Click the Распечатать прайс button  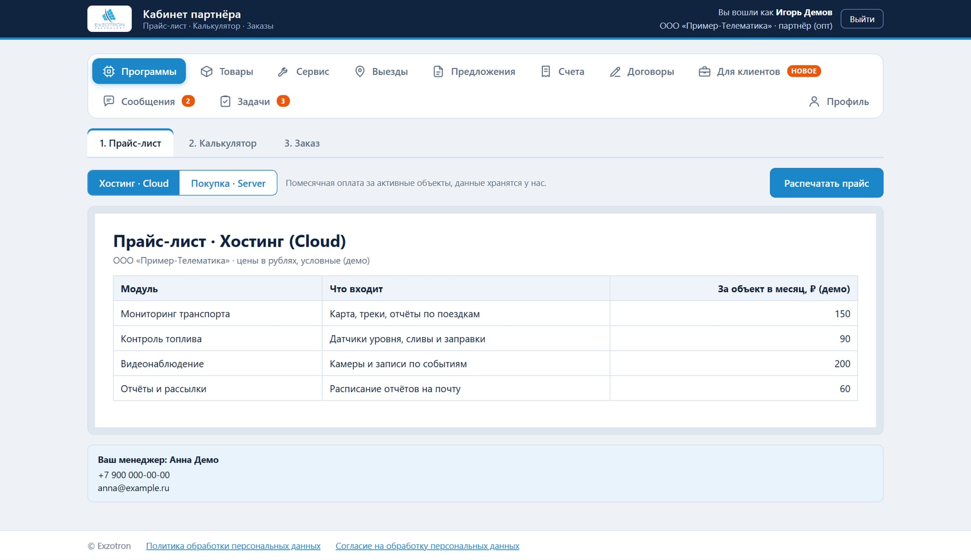[826, 183]
